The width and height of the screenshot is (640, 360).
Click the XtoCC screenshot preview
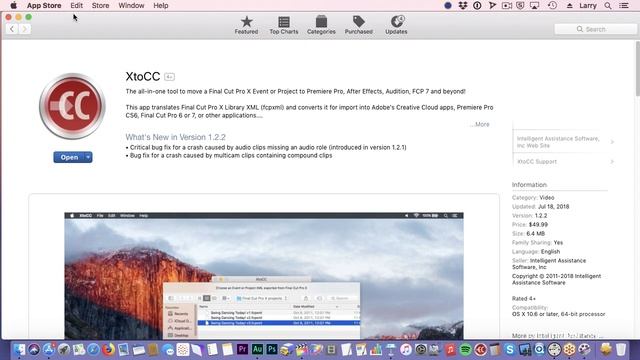264,276
